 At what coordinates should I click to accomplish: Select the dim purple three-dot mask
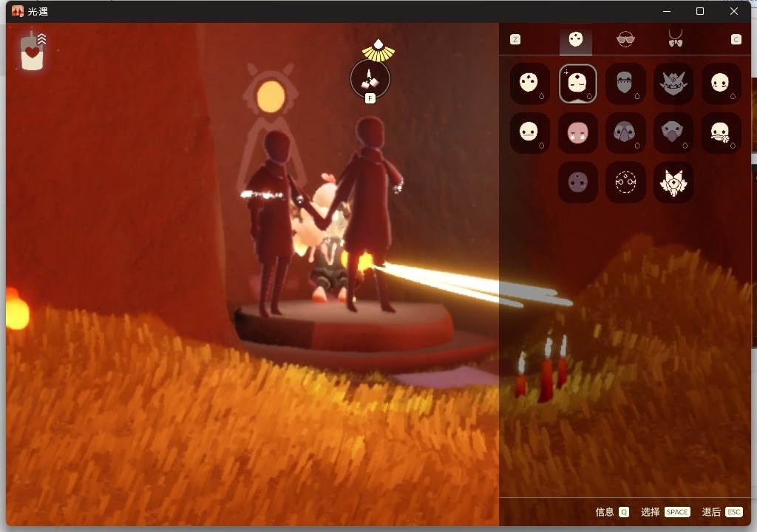pyautogui.click(x=577, y=183)
